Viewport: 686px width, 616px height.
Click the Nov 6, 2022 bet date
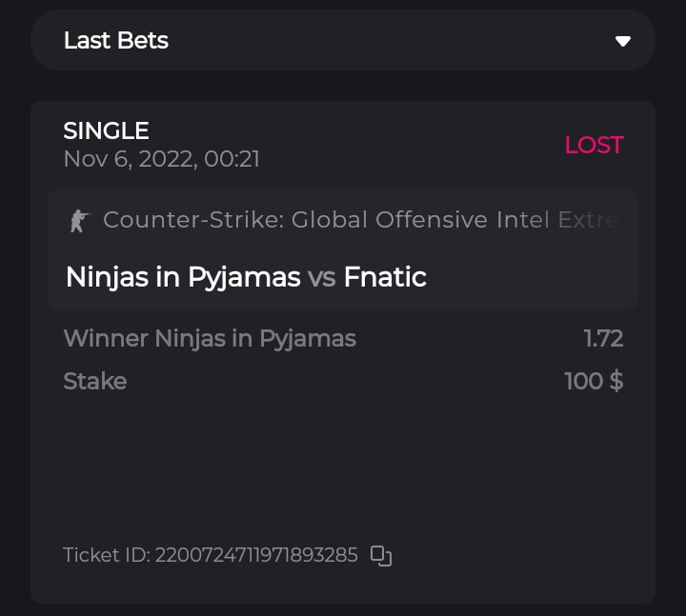161,159
